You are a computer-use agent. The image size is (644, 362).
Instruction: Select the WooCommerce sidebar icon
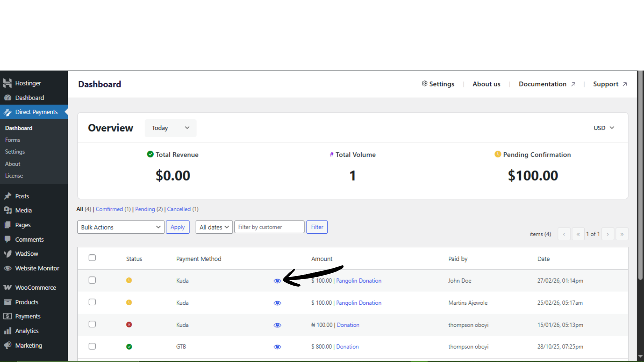[x=7, y=287]
